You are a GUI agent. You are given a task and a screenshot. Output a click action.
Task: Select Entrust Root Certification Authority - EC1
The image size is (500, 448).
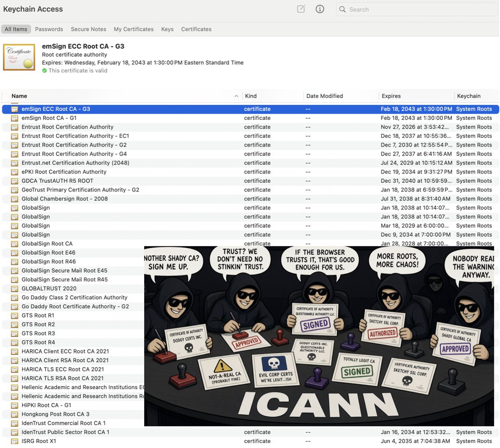[250, 136]
